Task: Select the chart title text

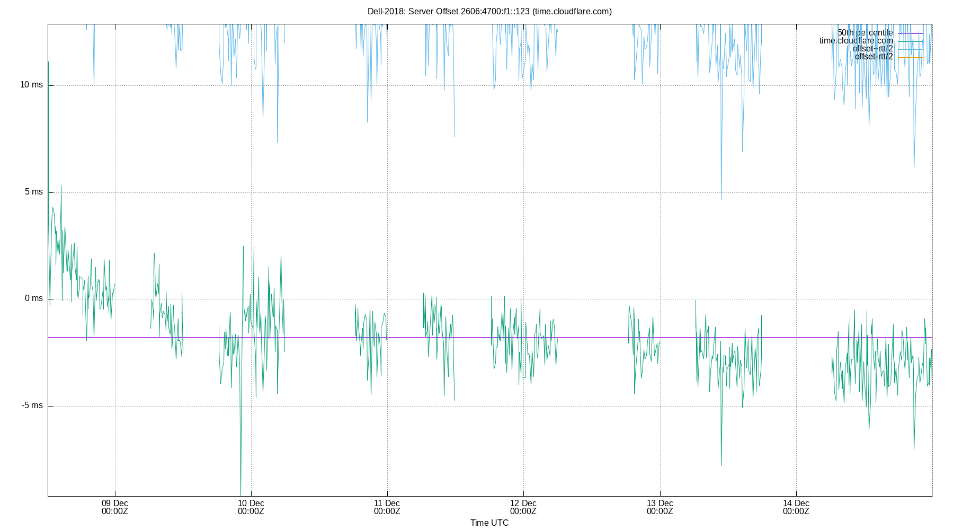Action: point(490,11)
